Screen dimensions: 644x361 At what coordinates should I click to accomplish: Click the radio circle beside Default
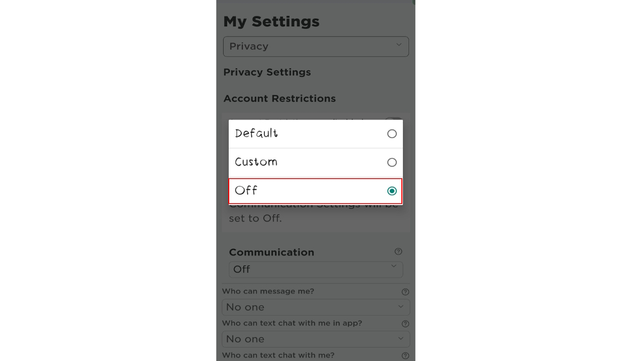coord(392,134)
